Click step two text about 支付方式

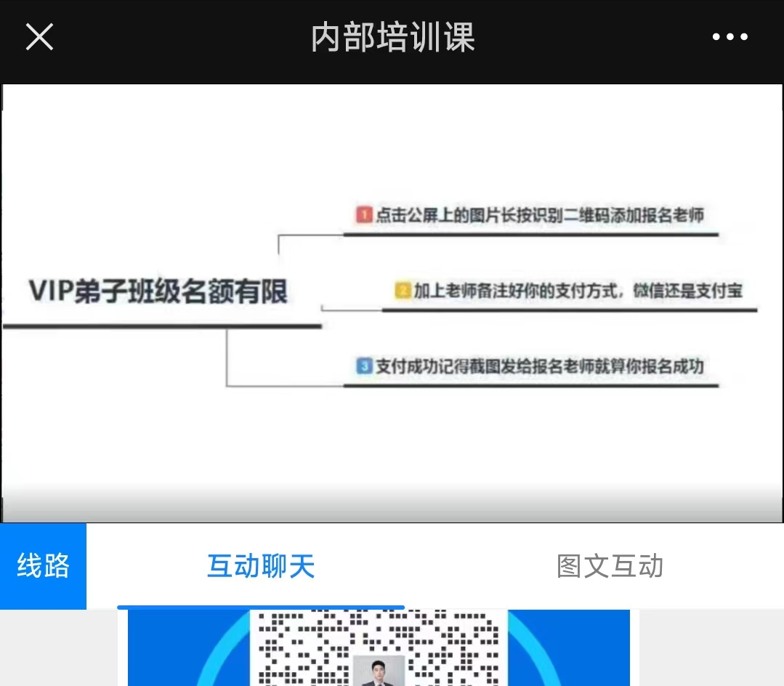point(578,291)
